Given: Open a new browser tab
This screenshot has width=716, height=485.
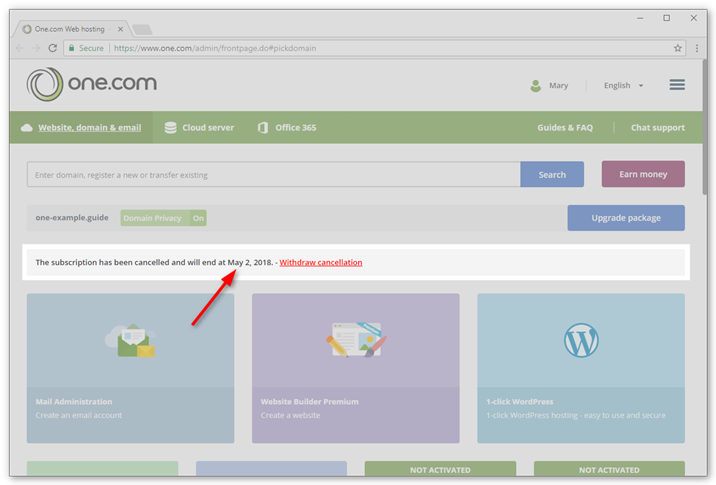Looking at the screenshot, I should click(142, 30).
